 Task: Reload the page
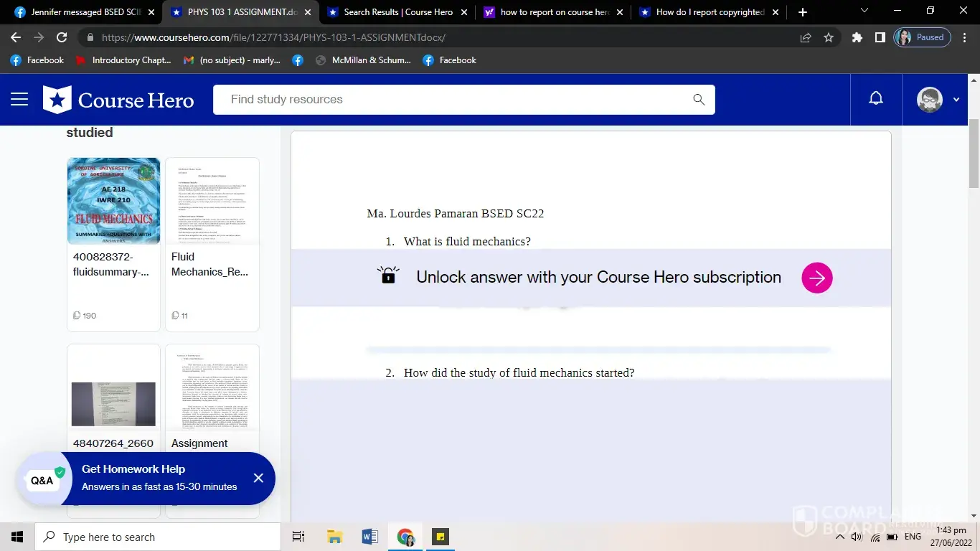tap(62, 37)
